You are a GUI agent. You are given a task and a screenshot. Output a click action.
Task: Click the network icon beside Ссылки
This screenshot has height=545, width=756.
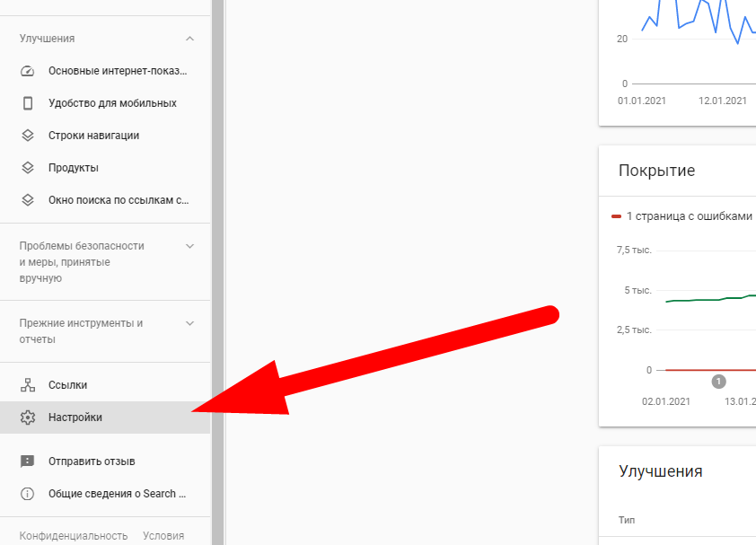click(x=28, y=385)
